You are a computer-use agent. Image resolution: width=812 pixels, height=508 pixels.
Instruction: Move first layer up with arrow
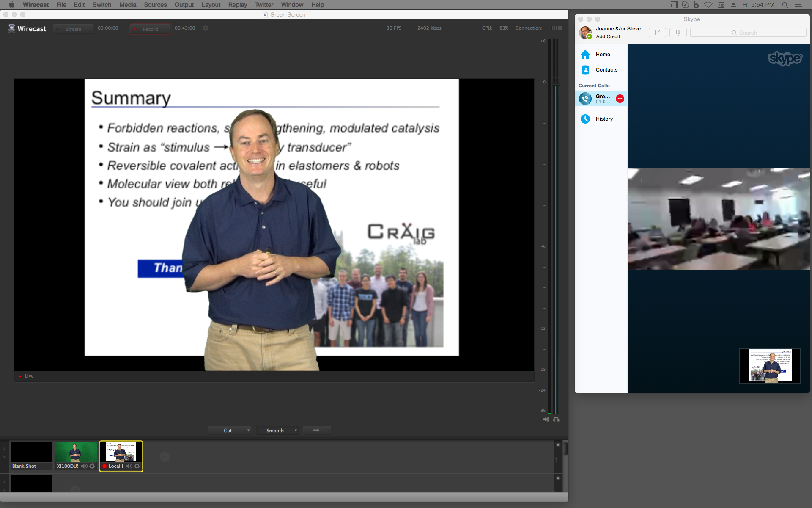click(5, 449)
